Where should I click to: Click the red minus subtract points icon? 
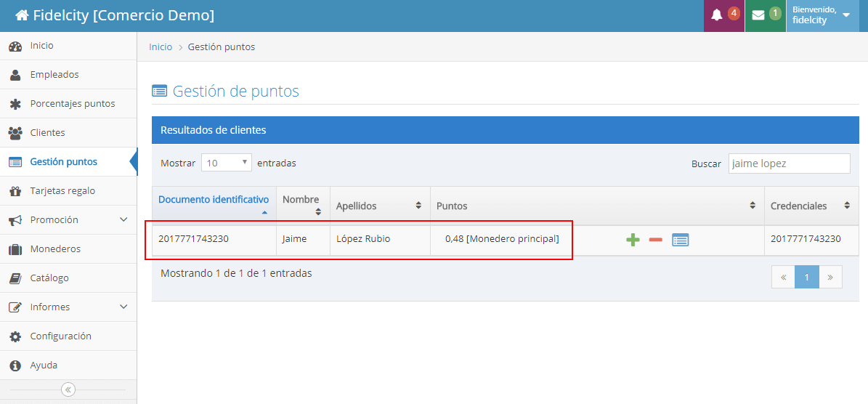[x=655, y=240]
